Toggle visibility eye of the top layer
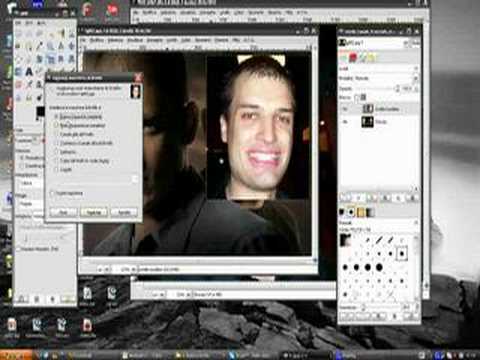 pos(345,109)
